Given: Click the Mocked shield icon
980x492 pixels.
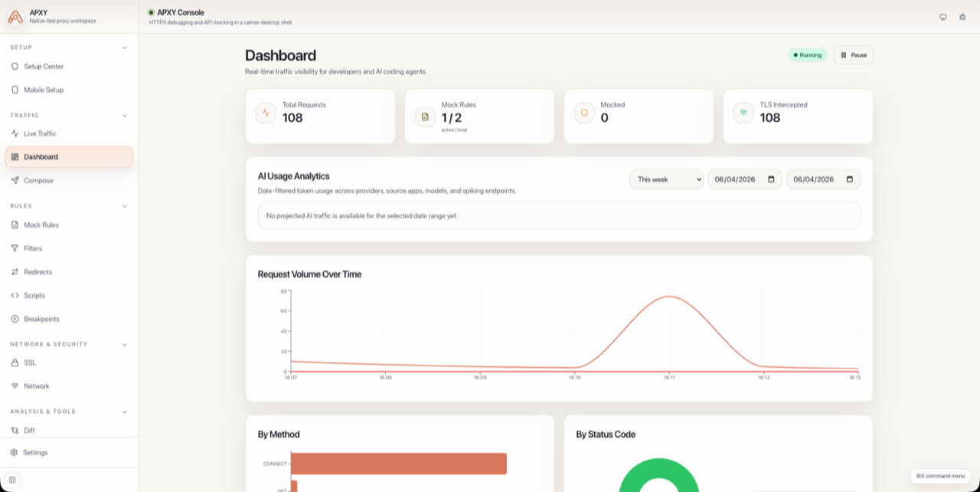Looking at the screenshot, I should click(x=584, y=113).
